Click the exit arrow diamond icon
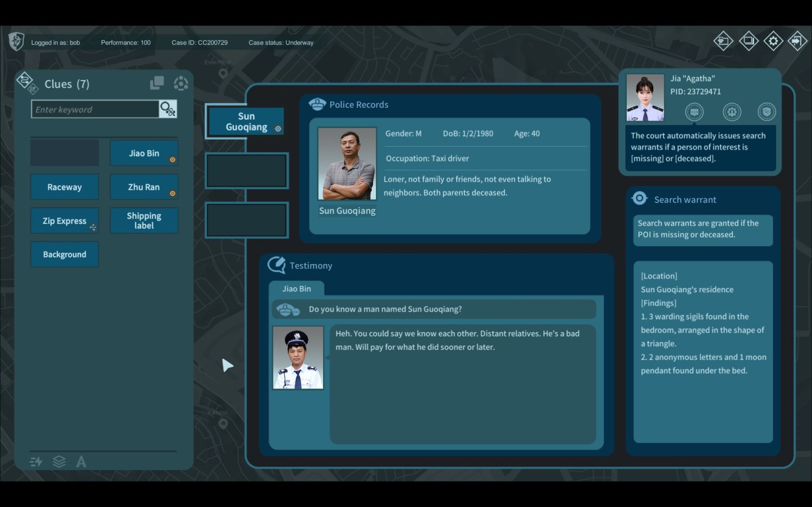 (797, 41)
